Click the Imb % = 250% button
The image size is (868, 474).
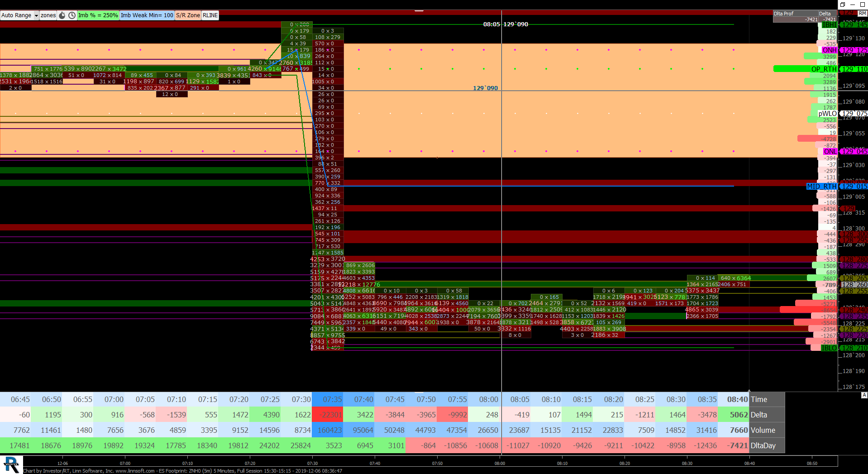point(98,15)
